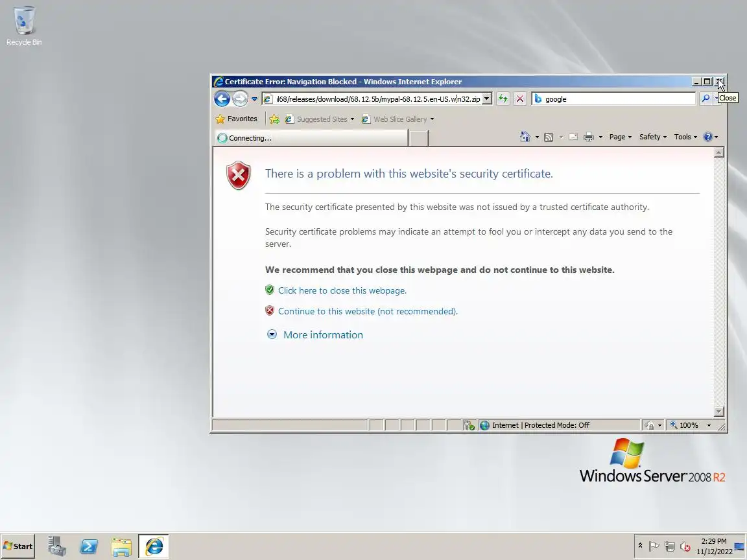Click the Home icon in command bar
This screenshot has height=560, width=747.
(x=525, y=137)
